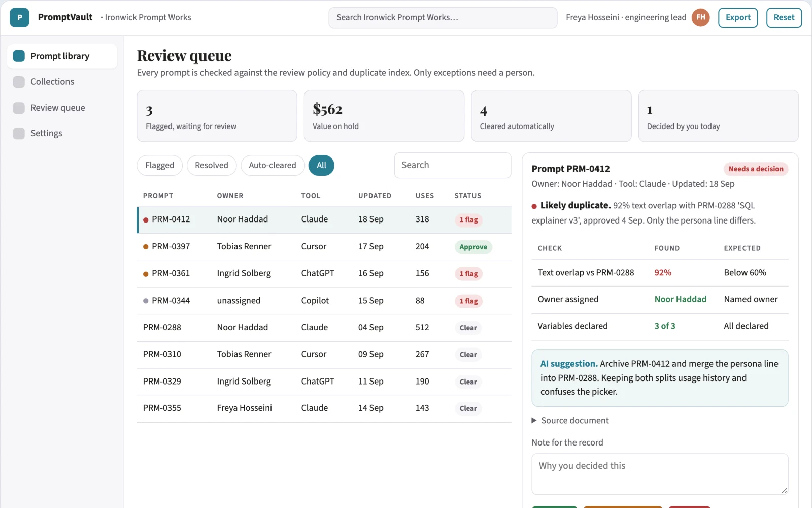Viewport: 812px width, 508px height.
Task: Click the Cleared automatically card
Action: point(551,116)
